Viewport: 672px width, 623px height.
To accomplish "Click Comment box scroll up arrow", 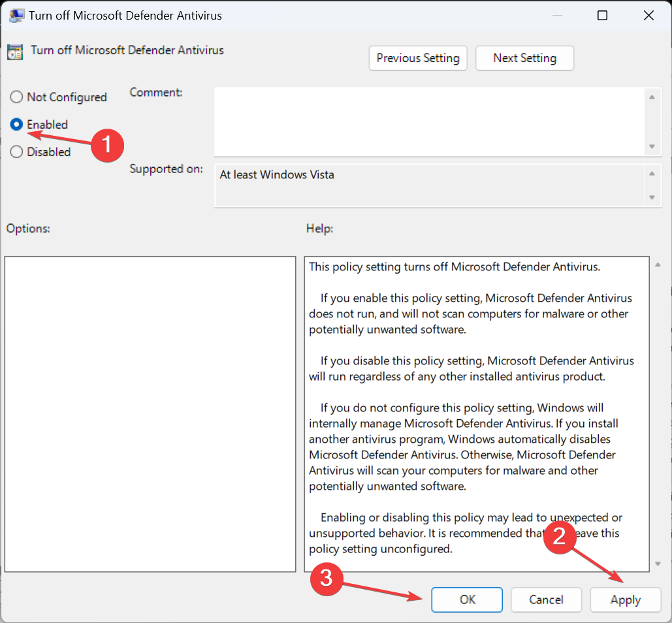I will [x=652, y=97].
